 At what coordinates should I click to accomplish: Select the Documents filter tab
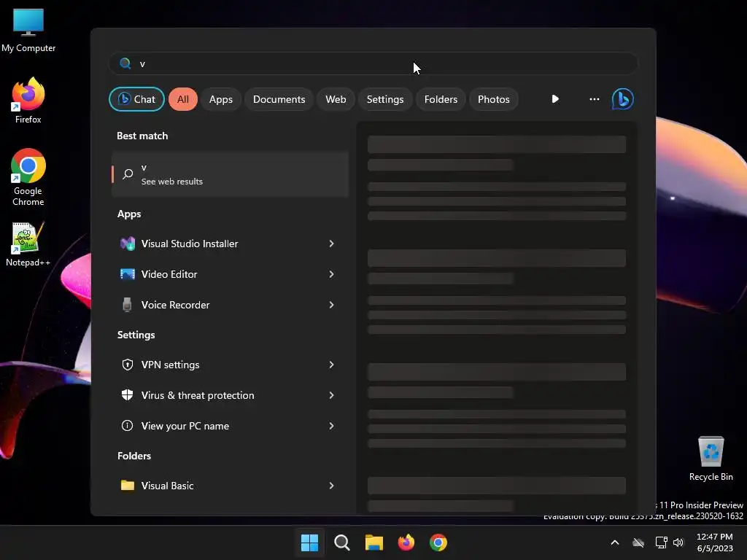click(279, 99)
